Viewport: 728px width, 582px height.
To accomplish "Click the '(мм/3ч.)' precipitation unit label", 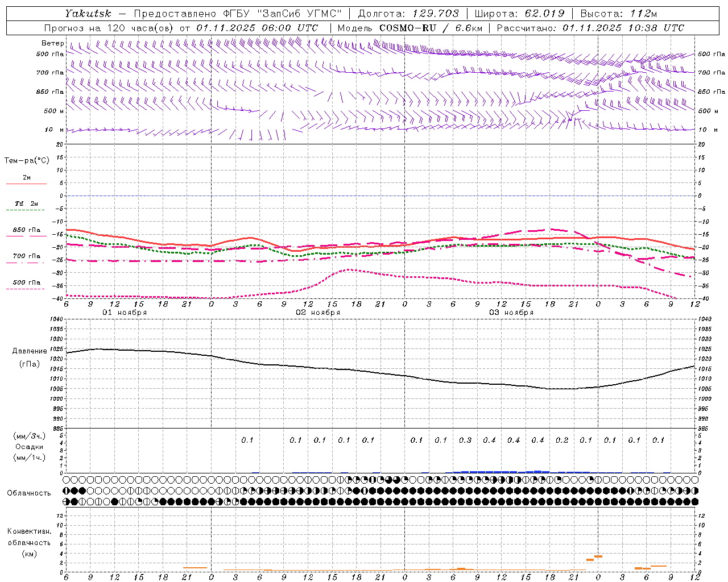I will coord(30,436).
